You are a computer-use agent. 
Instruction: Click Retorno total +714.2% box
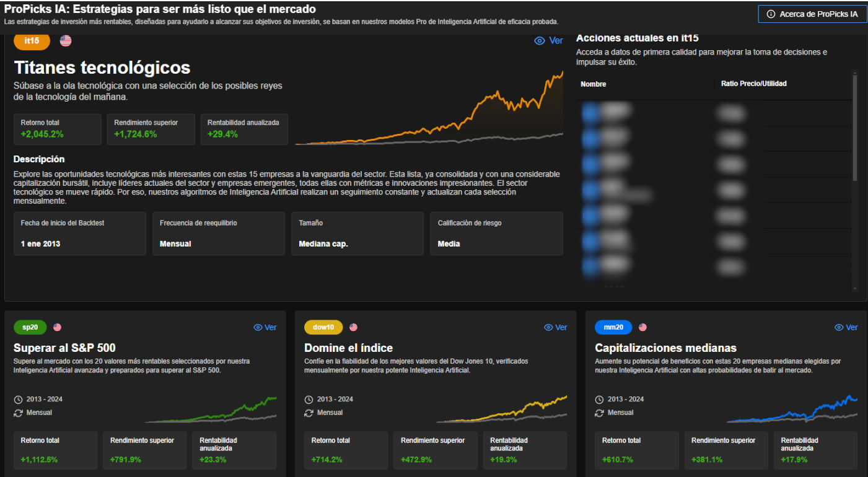(346, 450)
